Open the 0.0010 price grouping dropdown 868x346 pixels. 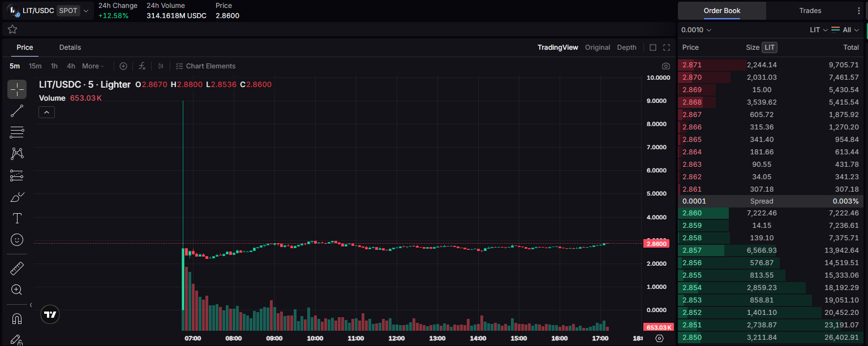click(696, 30)
